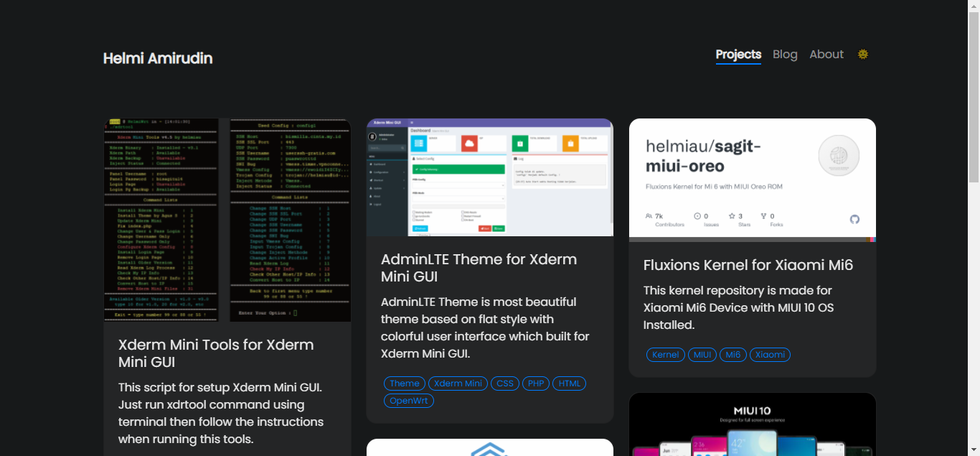Click the PHP tag under AdminLTE Theme

[536, 383]
